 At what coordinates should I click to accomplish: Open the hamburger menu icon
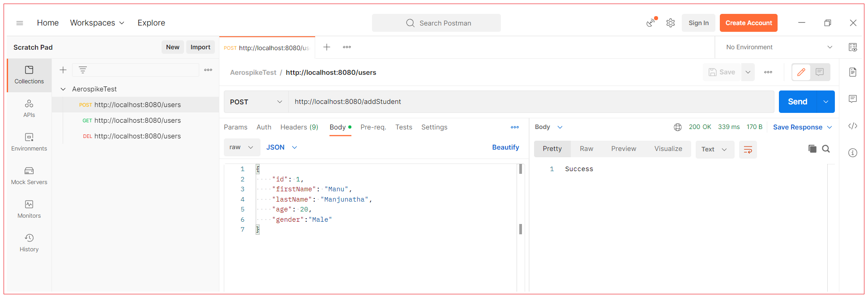(x=20, y=23)
